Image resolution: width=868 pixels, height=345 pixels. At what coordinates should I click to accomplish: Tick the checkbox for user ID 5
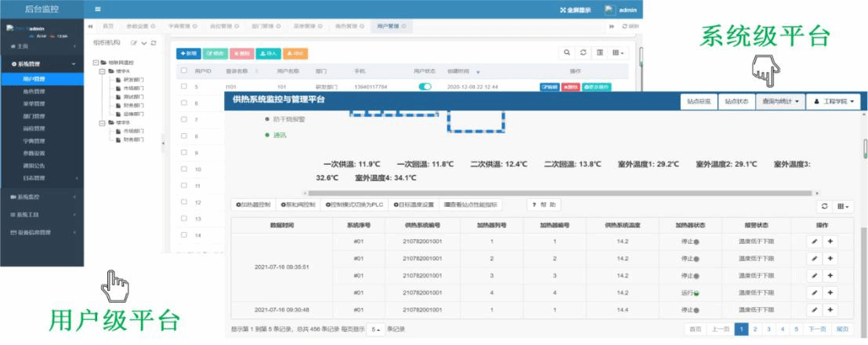pos(184,87)
